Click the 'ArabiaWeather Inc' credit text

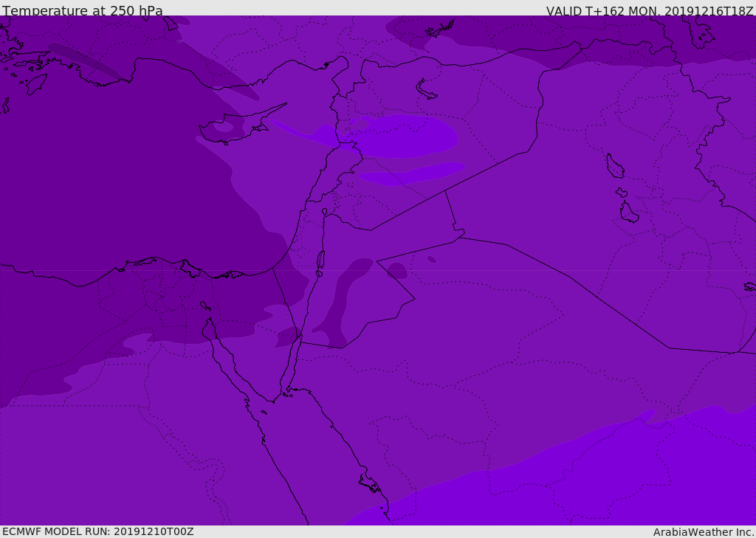pyautogui.click(x=704, y=532)
